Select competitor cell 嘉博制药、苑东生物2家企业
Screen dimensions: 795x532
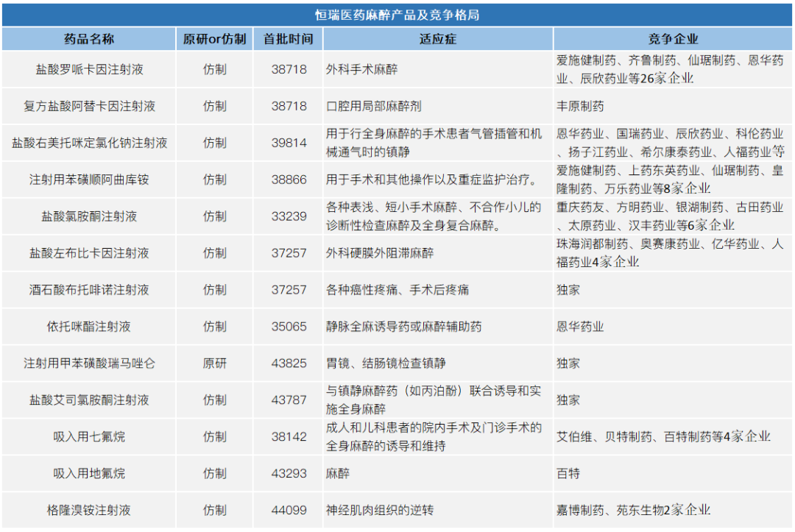point(633,510)
